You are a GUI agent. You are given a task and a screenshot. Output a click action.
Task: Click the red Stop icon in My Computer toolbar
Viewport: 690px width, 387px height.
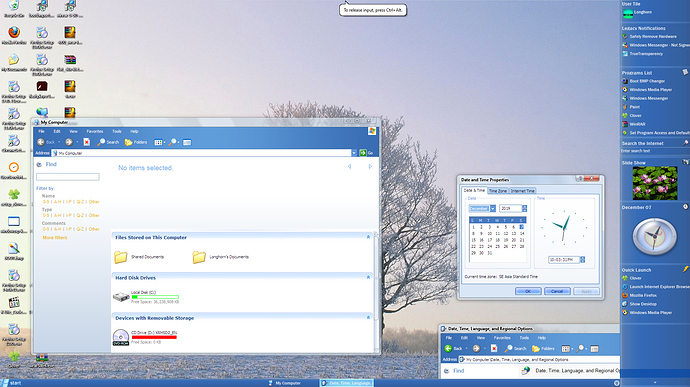click(87, 142)
